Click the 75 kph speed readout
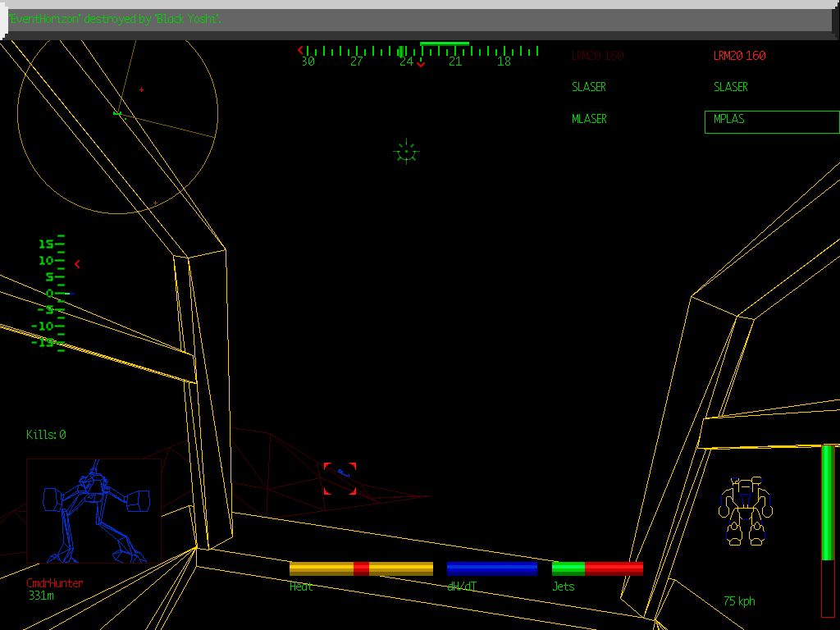Viewport: 840px width, 630px height. coord(737,601)
